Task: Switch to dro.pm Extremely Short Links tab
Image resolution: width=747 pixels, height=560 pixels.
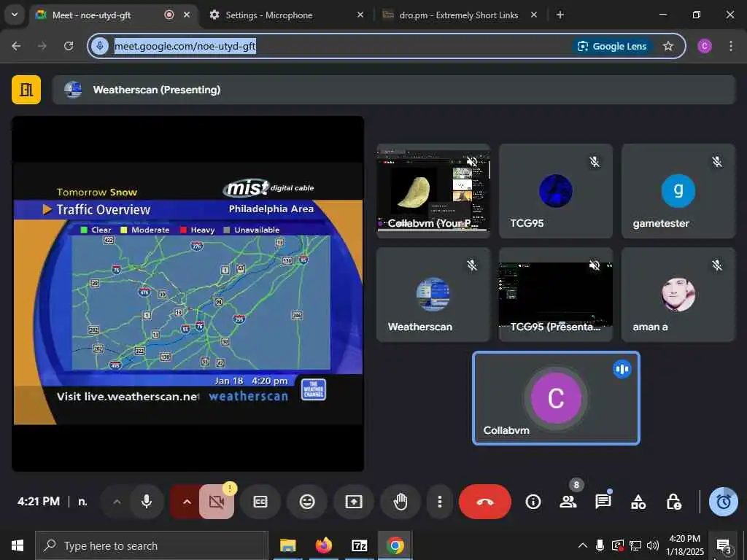Action: point(458,15)
